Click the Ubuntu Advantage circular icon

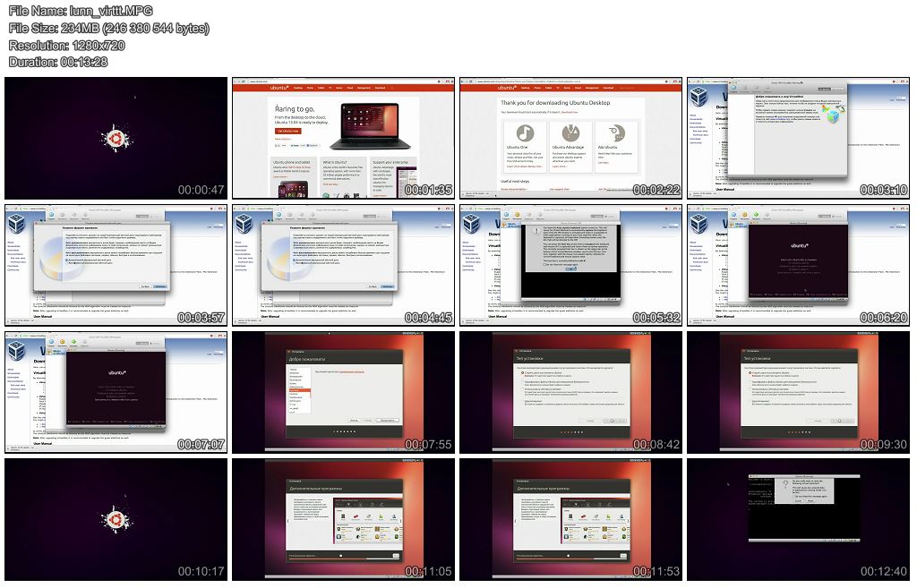click(570, 133)
